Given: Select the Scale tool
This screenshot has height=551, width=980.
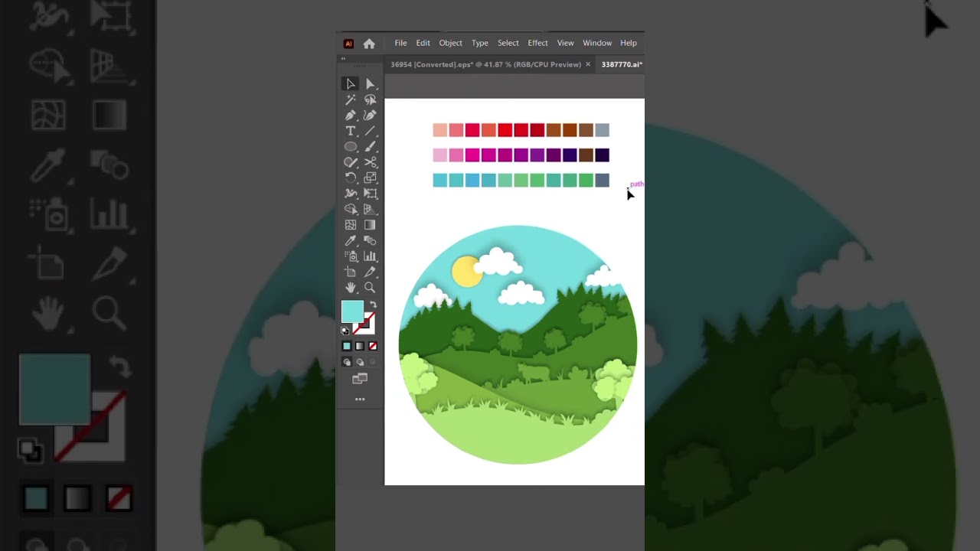Looking at the screenshot, I should point(371,178).
